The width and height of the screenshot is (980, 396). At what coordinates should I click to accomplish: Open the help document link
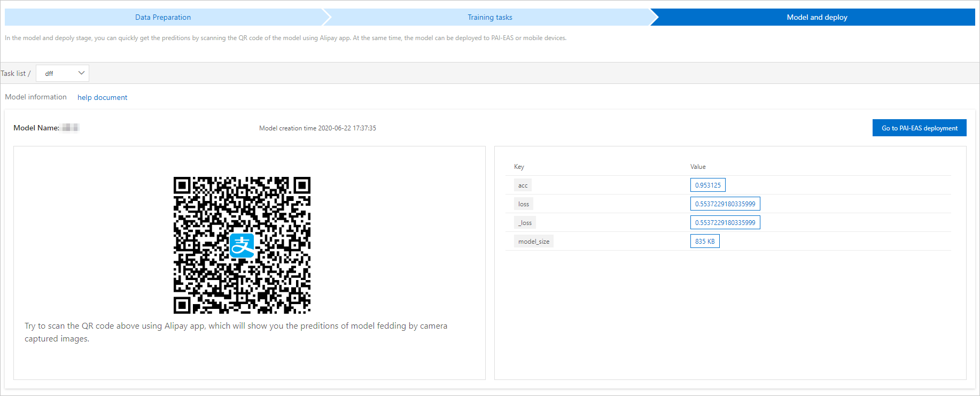(x=102, y=97)
